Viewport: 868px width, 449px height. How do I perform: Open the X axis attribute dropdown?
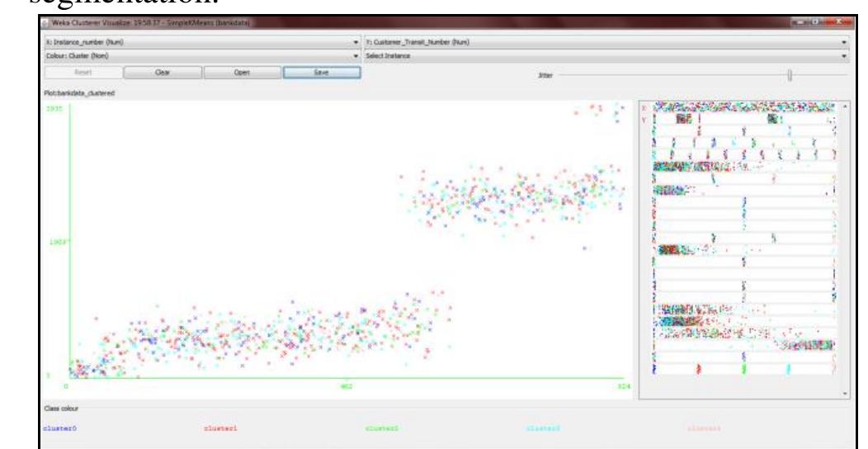[202, 42]
